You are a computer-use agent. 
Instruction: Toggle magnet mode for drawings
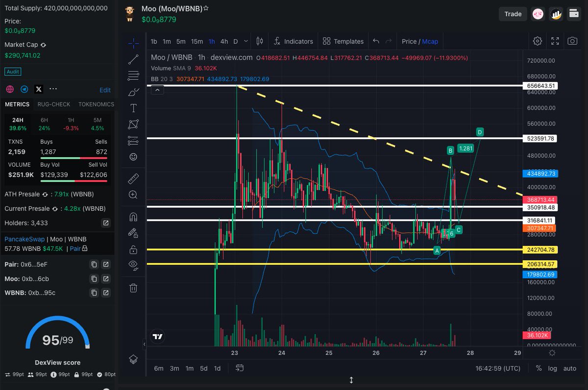point(133,217)
